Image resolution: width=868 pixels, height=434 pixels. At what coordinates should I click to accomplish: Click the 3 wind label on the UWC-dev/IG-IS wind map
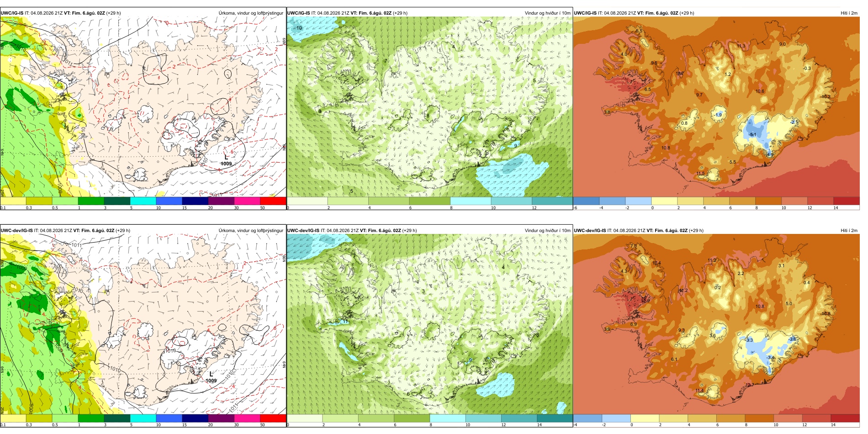[423, 291]
